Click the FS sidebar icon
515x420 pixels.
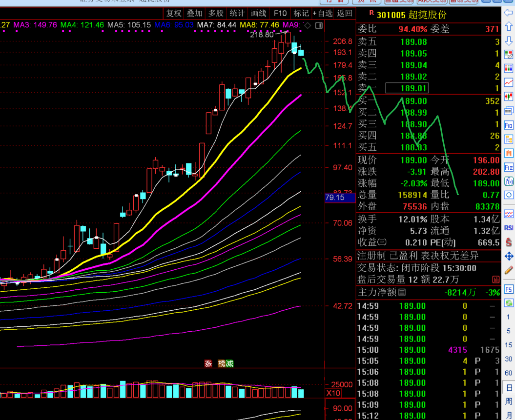pos(509,289)
